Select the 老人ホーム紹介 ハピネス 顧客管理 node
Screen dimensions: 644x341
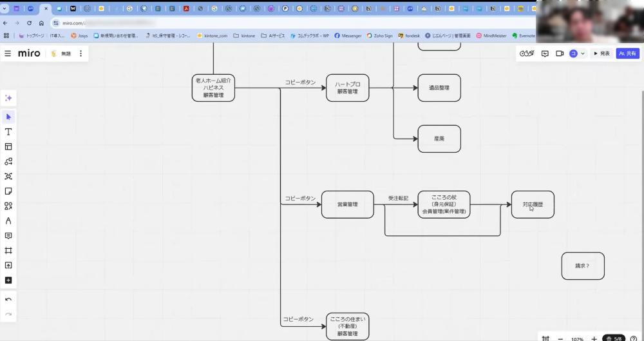coord(213,88)
